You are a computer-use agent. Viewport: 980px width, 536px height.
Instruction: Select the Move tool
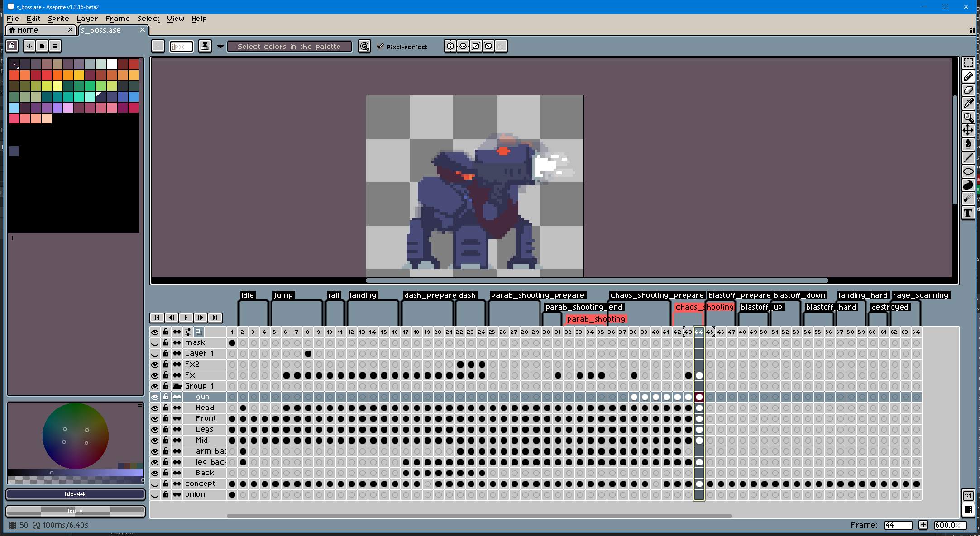tap(968, 130)
